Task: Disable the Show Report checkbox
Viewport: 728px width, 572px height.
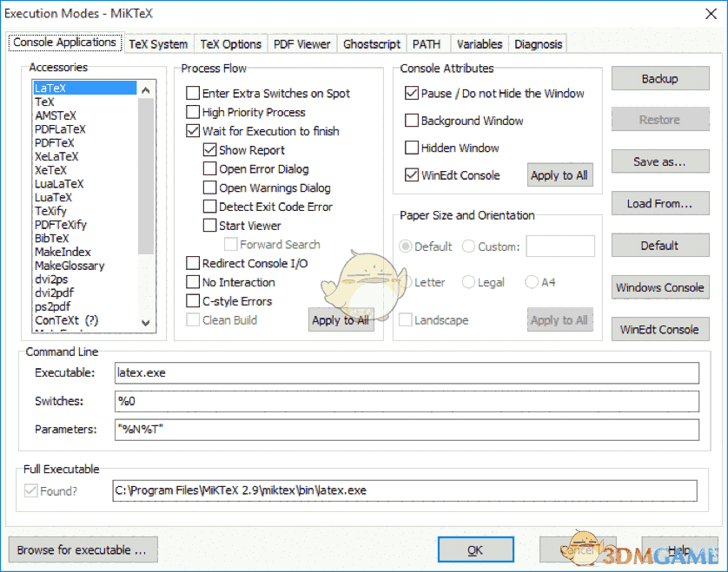Action: point(209,149)
